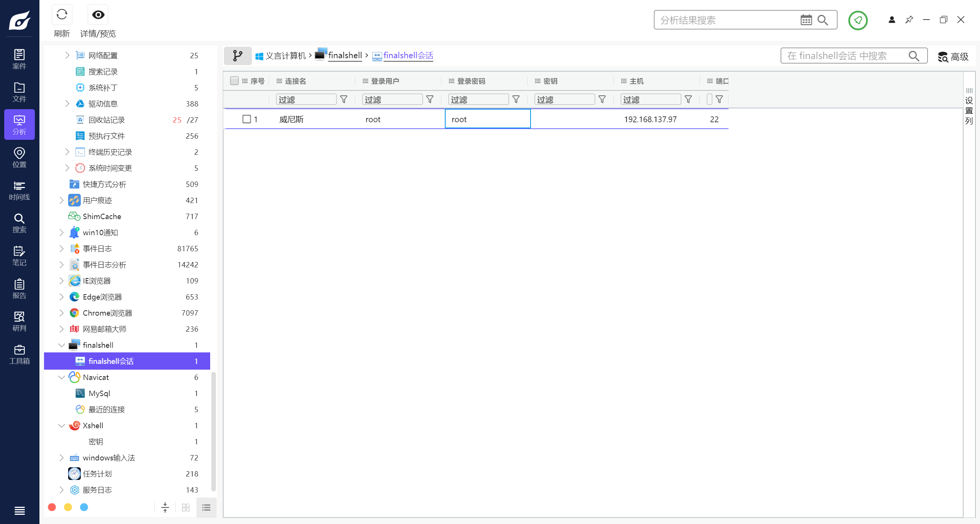Click the refresh (刷新) toolbar icon
The image size is (980, 524).
click(x=62, y=15)
